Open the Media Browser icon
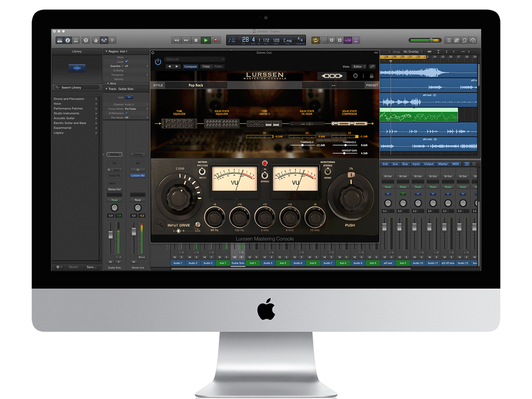 473,40
